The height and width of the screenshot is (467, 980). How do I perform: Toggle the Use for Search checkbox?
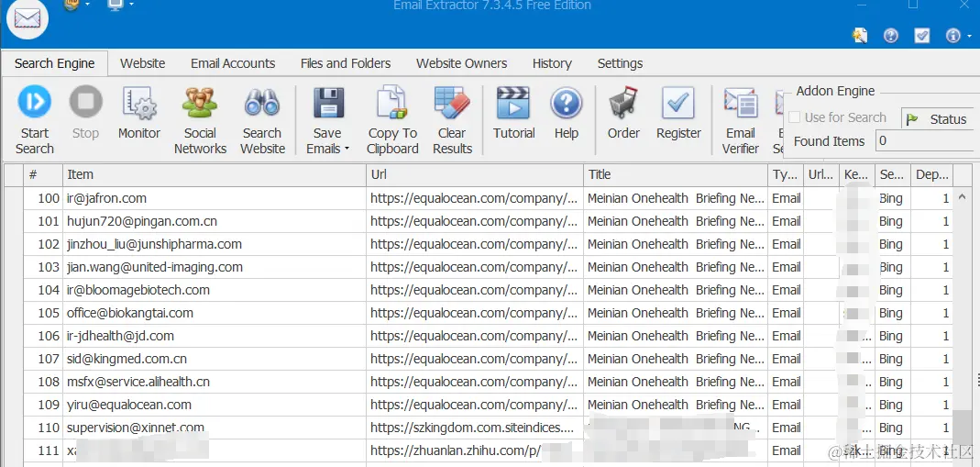[795, 117]
